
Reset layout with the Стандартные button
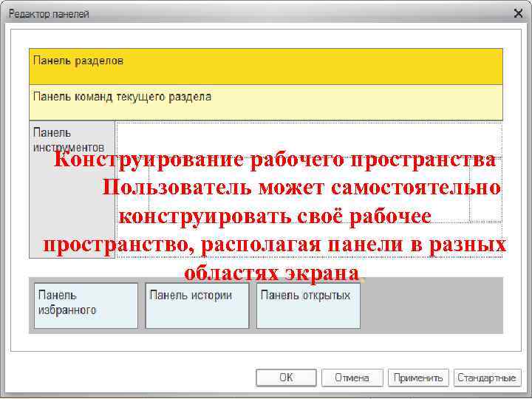click(487, 378)
